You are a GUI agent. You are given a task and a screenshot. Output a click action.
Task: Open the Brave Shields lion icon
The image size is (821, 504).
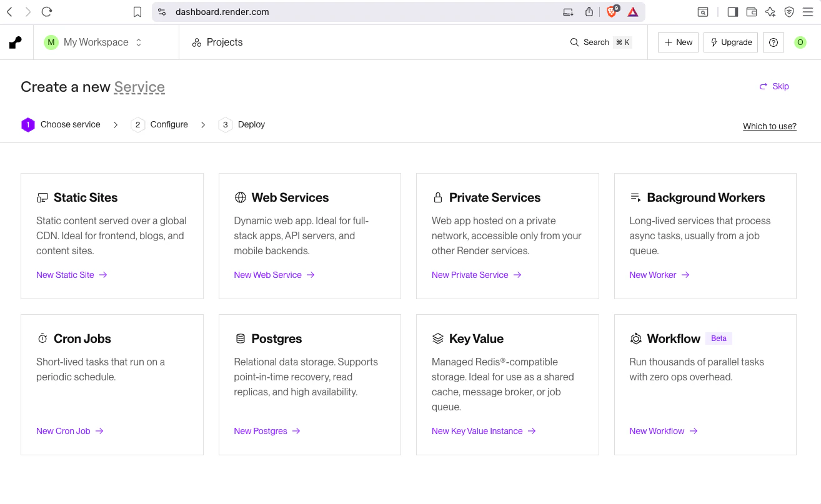tap(612, 12)
